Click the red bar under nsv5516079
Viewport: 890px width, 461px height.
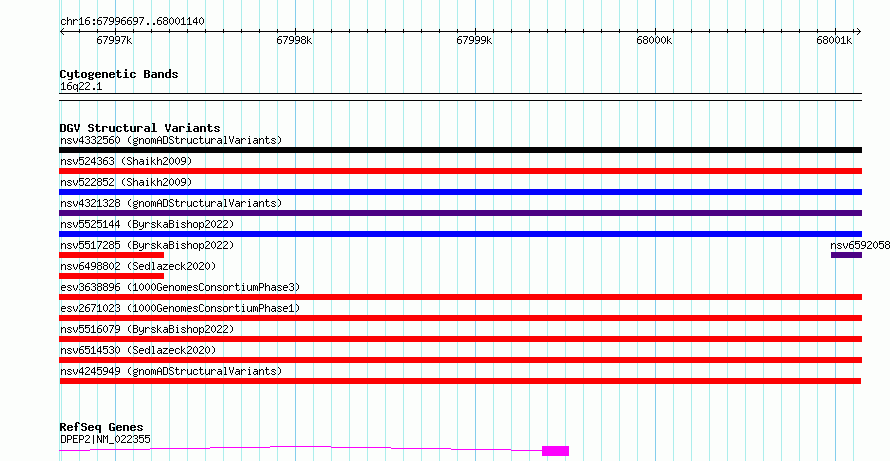(x=461, y=339)
